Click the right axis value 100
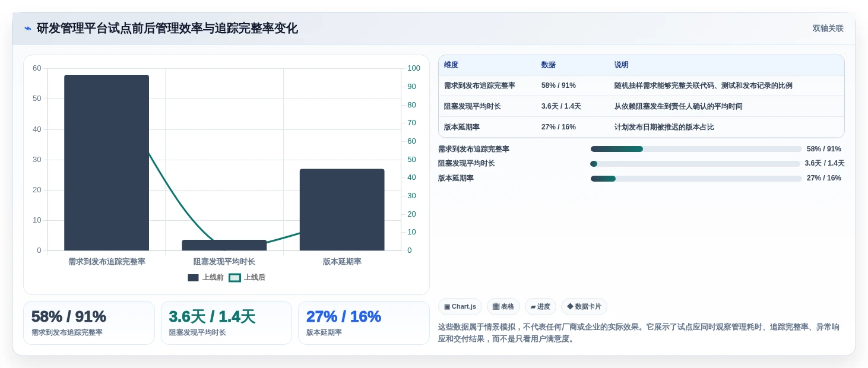This screenshot has width=868, height=368. [x=414, y=68]
